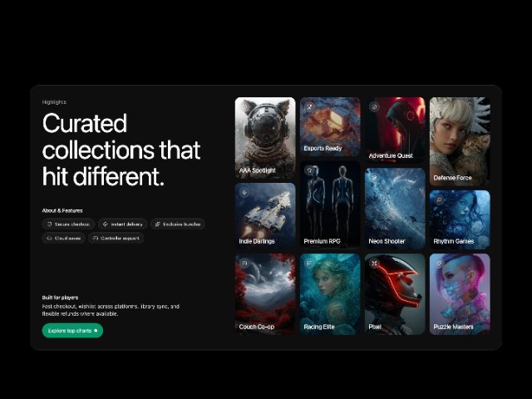Open the AAA Spotlight collection thumbnail
The image size is (532, 399).
point(265,138)
